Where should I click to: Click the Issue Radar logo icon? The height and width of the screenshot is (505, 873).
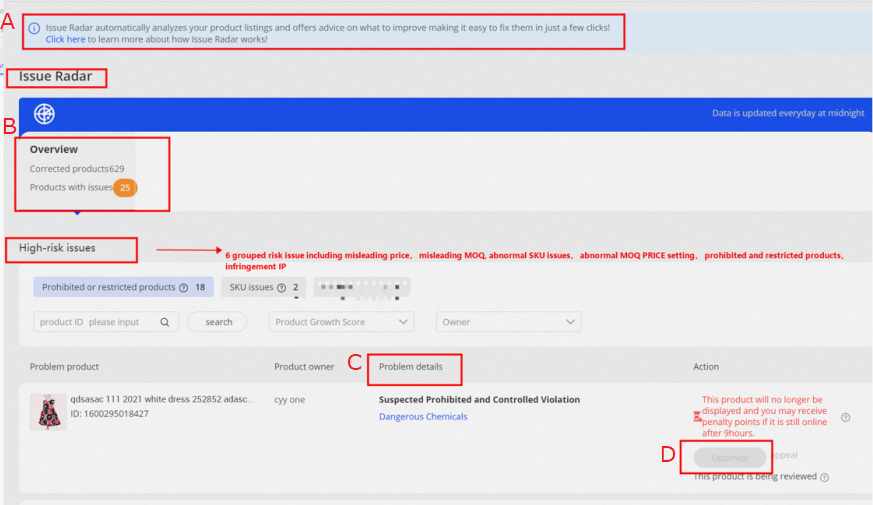pos(44,114)
